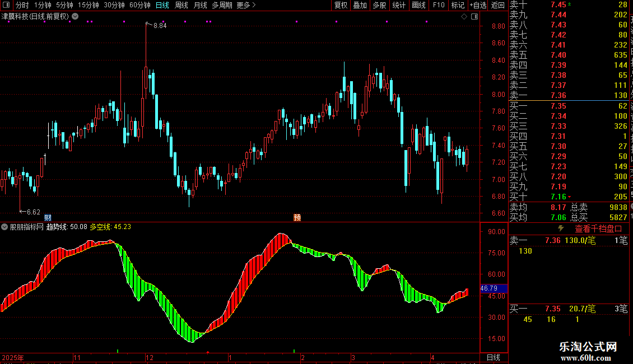Image resolution: width=633 pixels, height=364 pixels.
Task: Click 卖均 8.17 value
Action: [558, 207]
